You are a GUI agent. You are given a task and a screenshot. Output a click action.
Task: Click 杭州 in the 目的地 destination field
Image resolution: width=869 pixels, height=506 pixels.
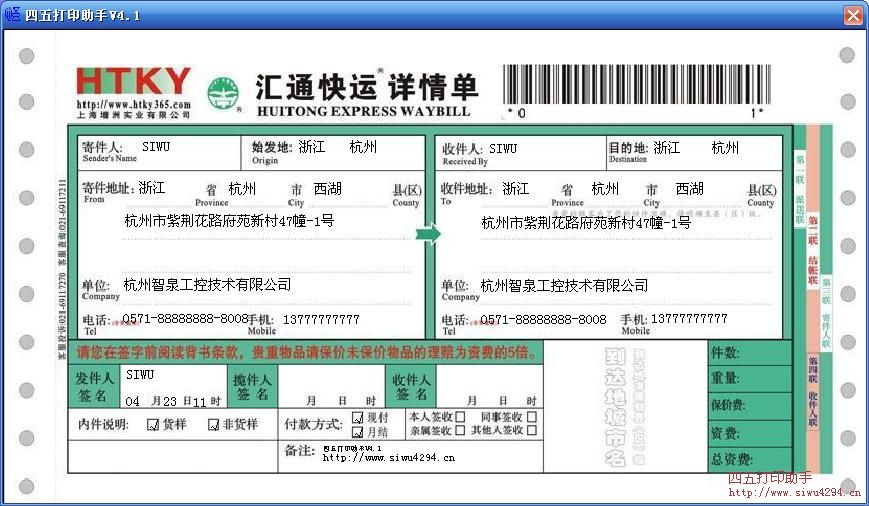tap(725, 148)
